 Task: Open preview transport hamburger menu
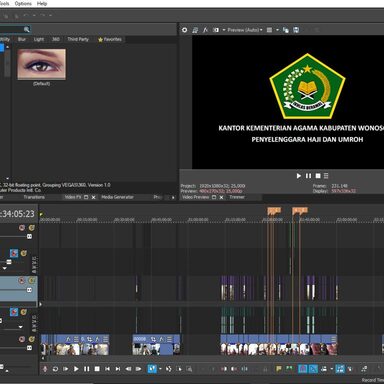(326, 176)
